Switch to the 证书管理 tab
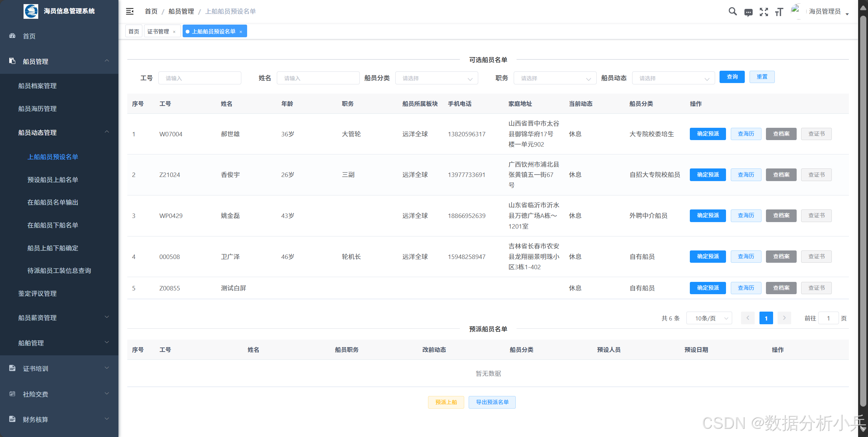 tap(158, 31)
